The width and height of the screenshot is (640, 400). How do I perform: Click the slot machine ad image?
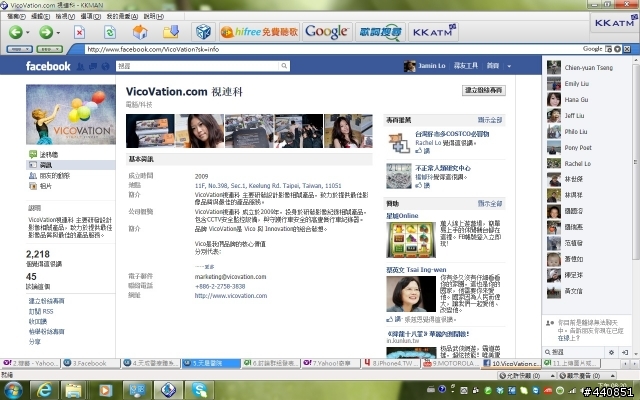(x=411, y=240)
